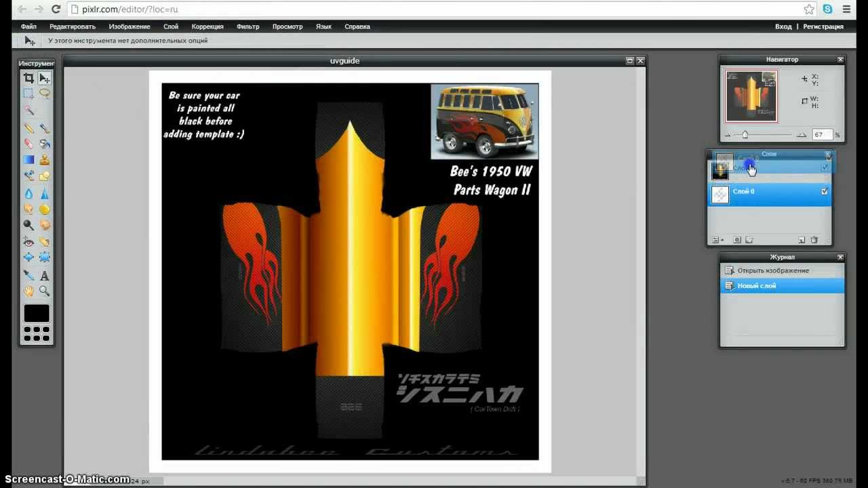The height and width of the screenshot is (488, 868).
Task: Select the Paint Bucket tool
Action: (44, 144)
